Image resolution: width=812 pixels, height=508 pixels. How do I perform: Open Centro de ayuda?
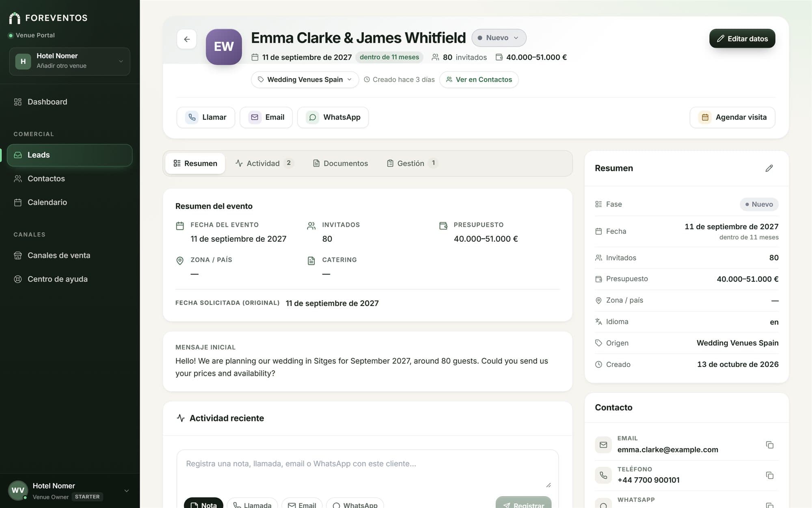tap(69, 279)
